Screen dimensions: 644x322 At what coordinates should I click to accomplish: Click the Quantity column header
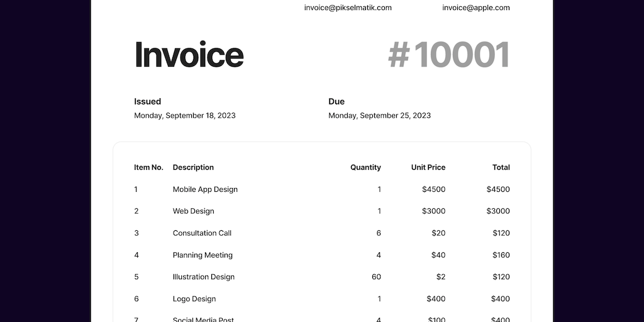365,167
